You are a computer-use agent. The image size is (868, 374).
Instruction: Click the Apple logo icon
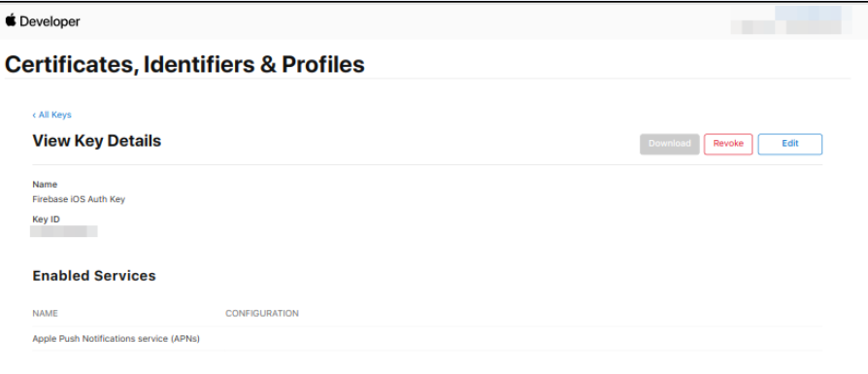[x=11, y=20]
